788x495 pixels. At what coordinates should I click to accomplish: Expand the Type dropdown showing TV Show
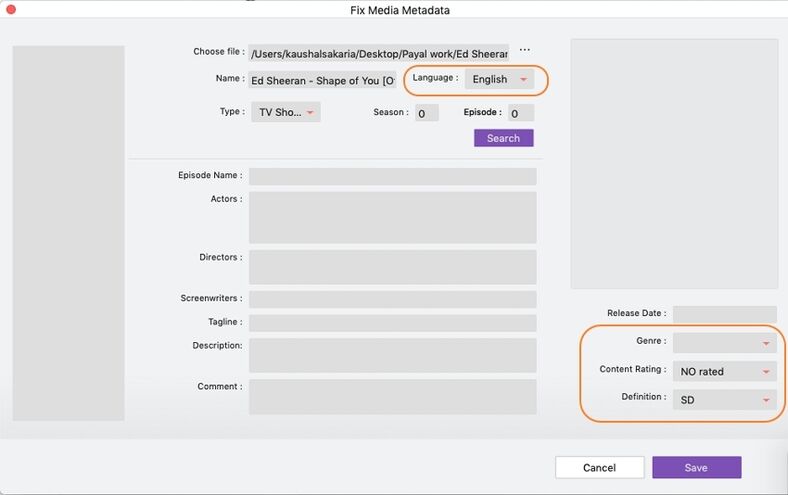[x=286, y=113]
